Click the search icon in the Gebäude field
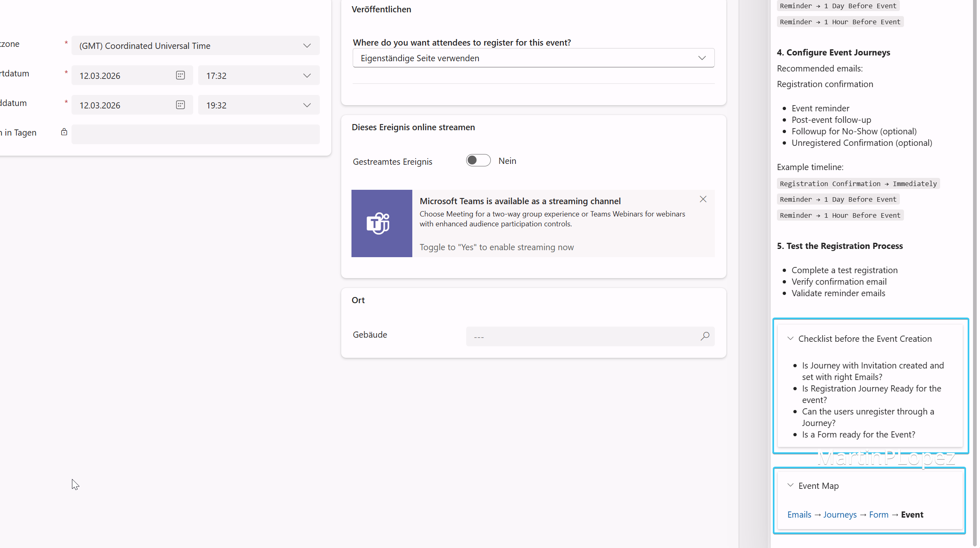Viewport: 980px width, 548px height. (x=705, y=336)
